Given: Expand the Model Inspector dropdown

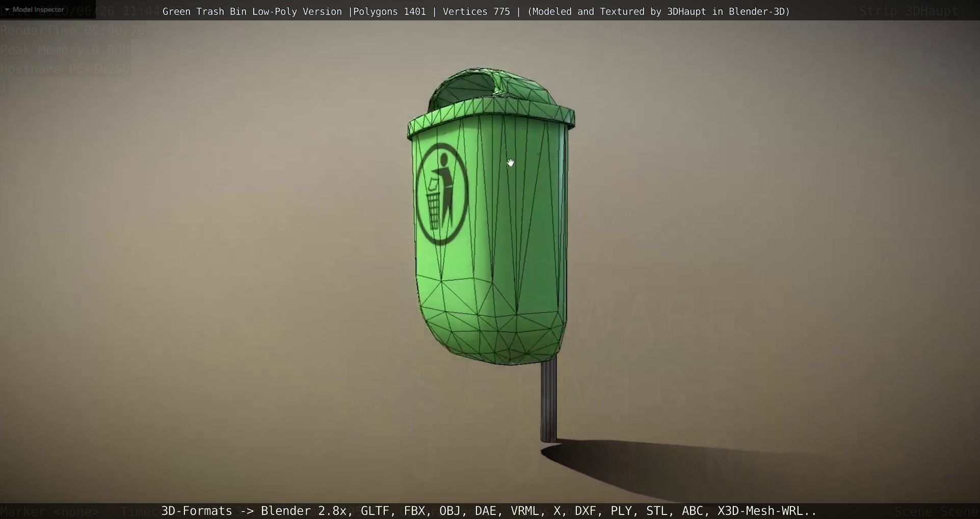Looking at the screenshot, I should tap(34, 9).
